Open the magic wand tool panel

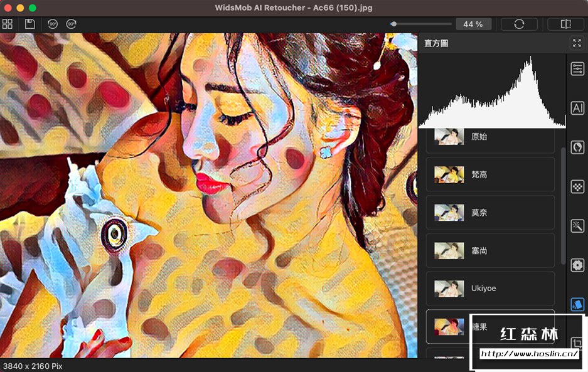click(577, 225)
